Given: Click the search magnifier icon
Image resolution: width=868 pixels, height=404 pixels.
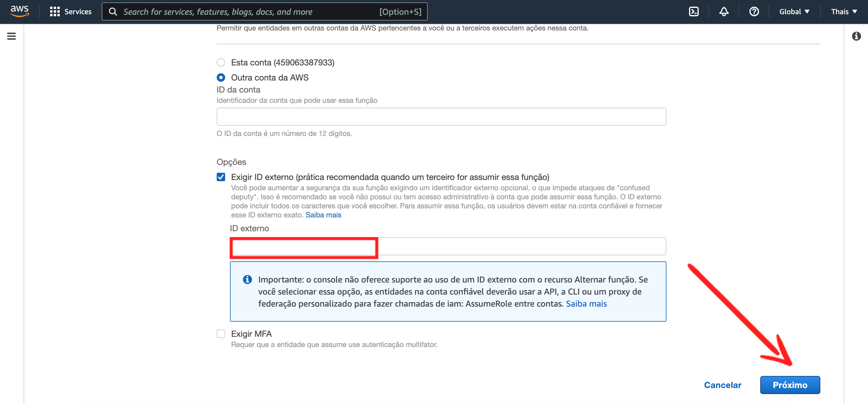Looking at the screenshot, I should [113, 12].
